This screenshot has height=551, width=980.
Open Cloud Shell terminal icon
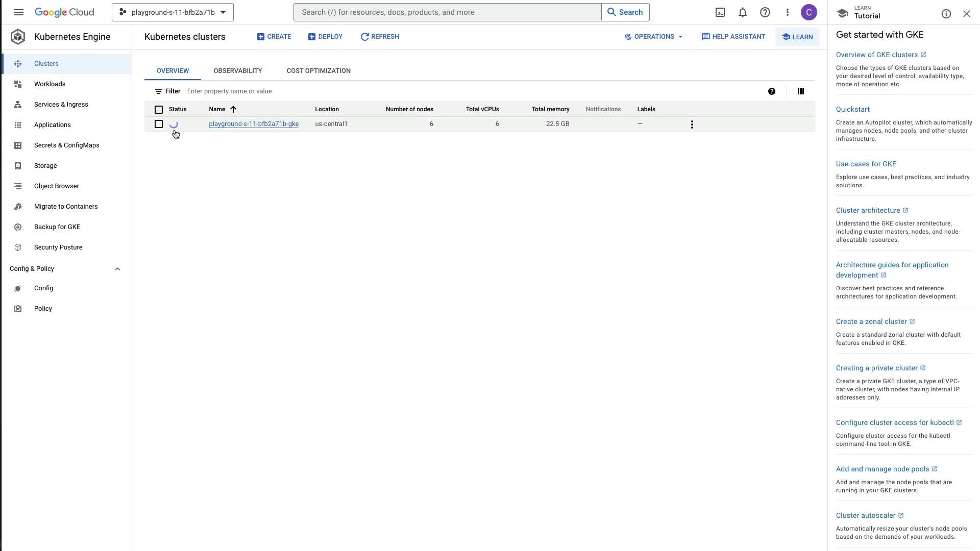click(720, 12)
